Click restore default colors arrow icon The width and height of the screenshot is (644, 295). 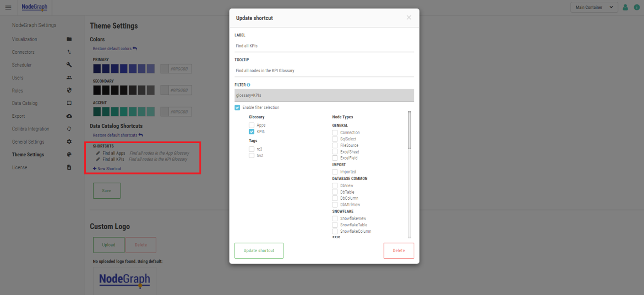click(x=135, y=49)
